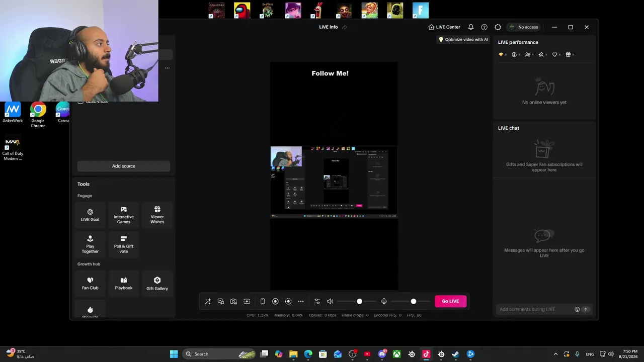Mute the microphone icon
644x362 pixels.
point(384,301)
